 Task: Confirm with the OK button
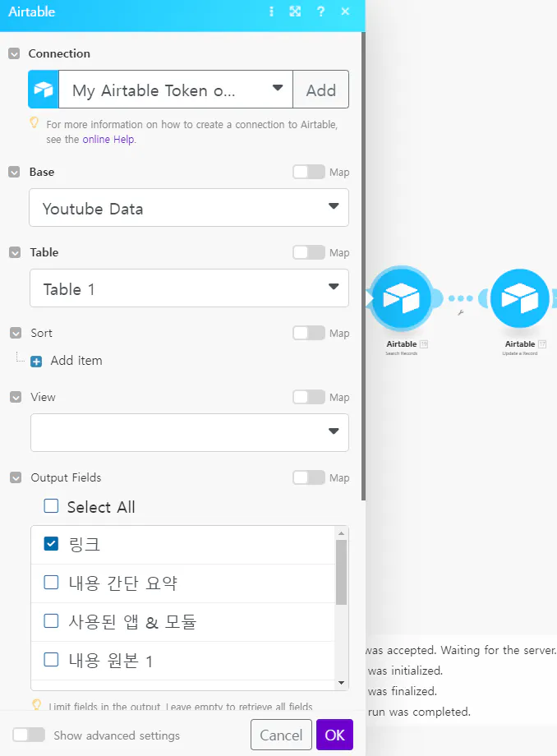tap(335, 735)
